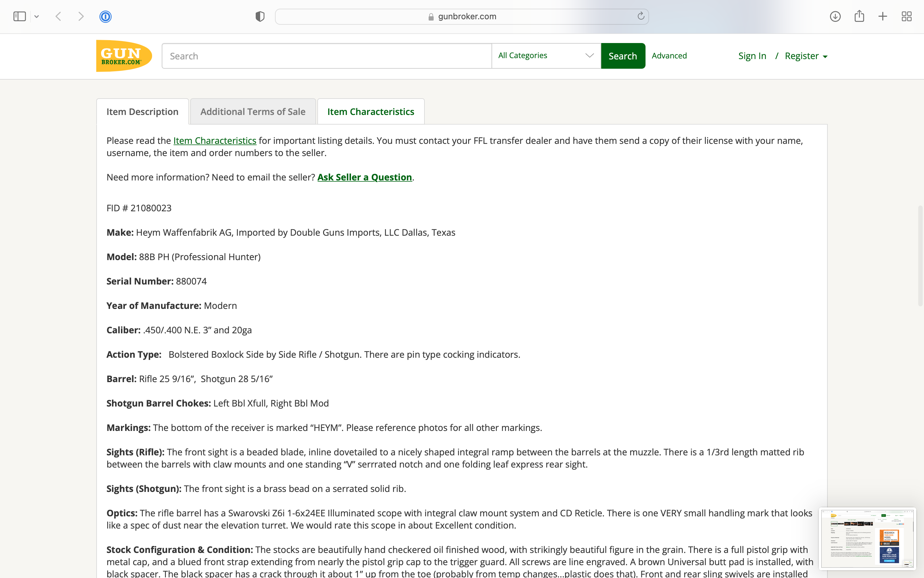Click the Action Type description line
The height and width of the screenshot is (578, 924).
(x=313, y=355)
